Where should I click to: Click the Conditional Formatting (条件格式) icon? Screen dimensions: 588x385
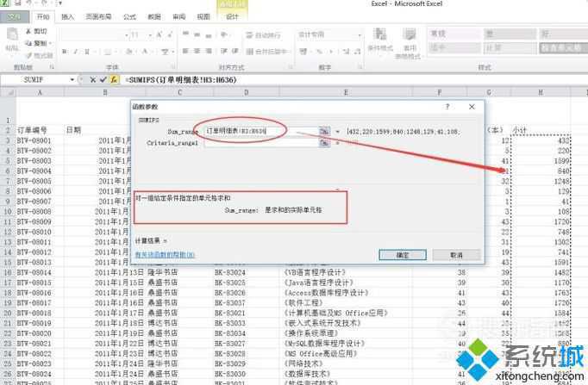(x=380, y=36)
